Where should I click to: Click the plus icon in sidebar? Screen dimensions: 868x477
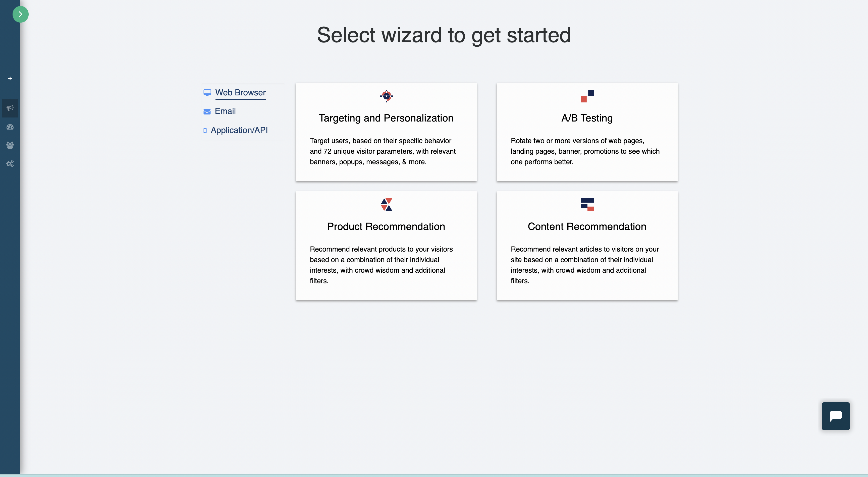[10, 78]
